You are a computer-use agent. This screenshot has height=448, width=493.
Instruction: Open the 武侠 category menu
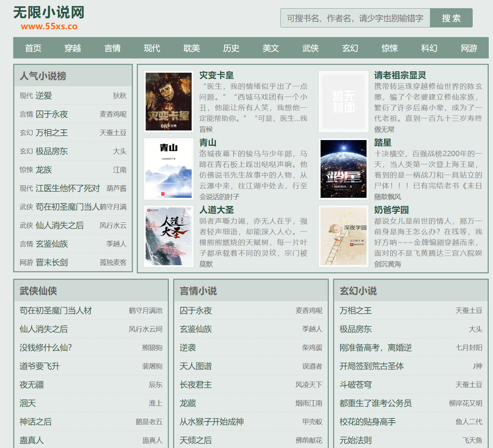click(310, 48)
